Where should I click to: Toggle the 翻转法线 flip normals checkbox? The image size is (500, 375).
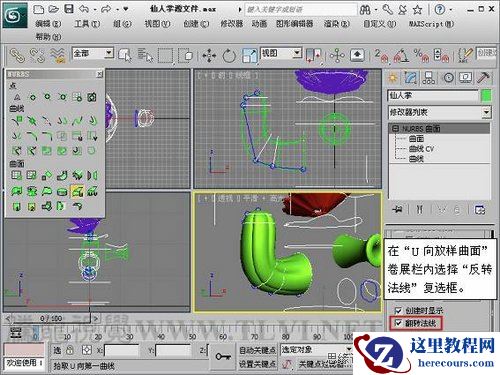point(398,323)
